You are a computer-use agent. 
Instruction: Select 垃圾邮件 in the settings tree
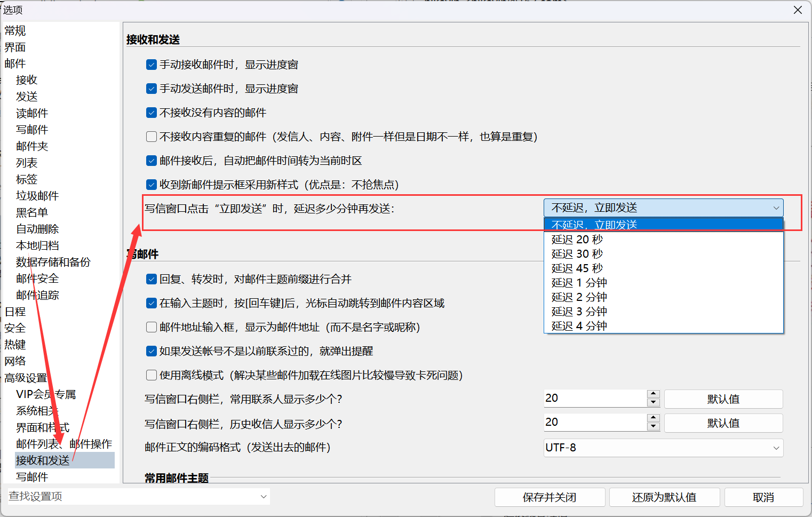click(x=37, y=196)
